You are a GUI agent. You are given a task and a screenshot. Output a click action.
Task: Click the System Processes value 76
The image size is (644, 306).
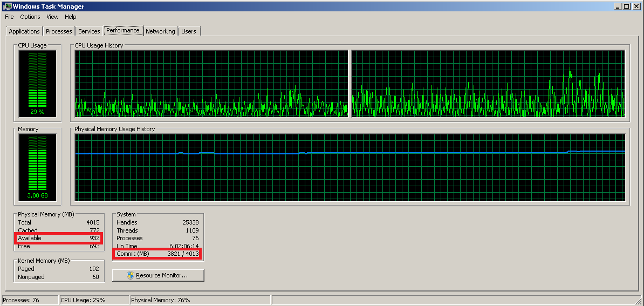click(x=195, y=238)
